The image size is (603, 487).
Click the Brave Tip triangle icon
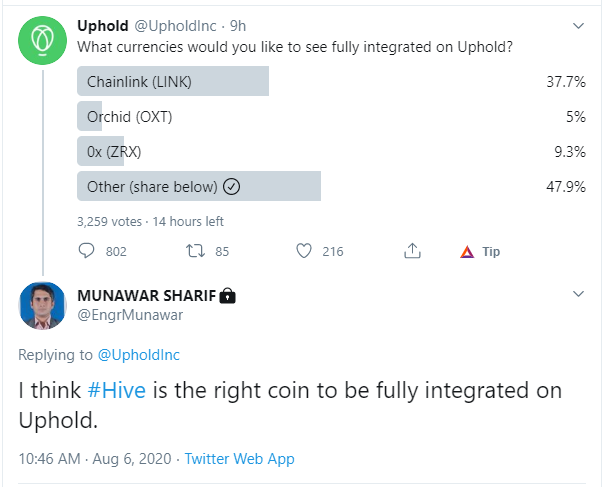point(467,252)
